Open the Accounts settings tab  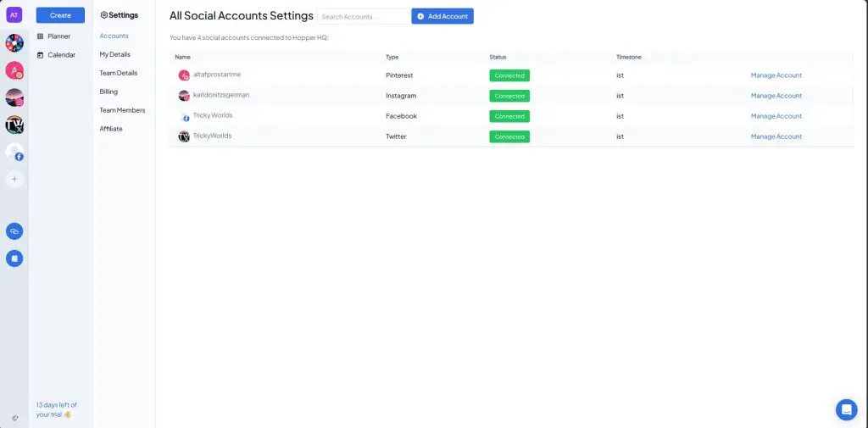pos(114,36)
